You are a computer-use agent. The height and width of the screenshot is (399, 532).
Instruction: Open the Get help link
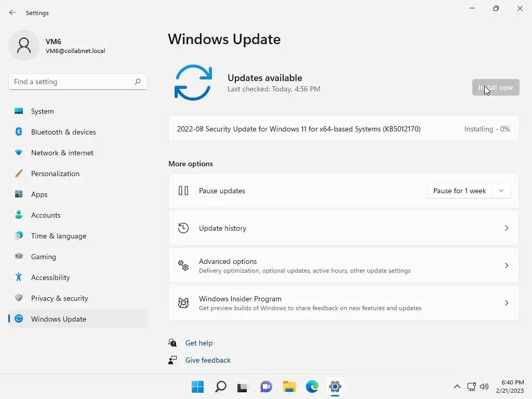click(199, 343)
